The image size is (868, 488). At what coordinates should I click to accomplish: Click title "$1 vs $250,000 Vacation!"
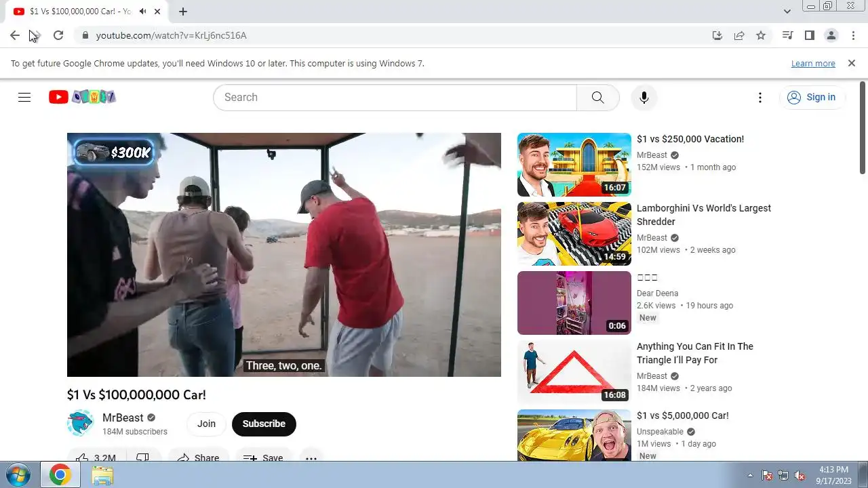pos(690,139)
